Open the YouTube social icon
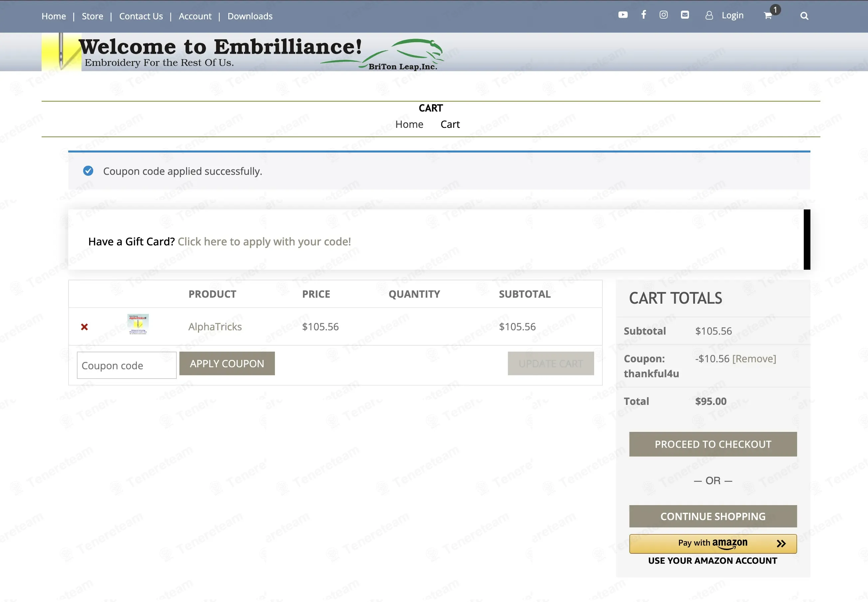This screenshot has height=602, width=868. pyautogui.click(x=622, y=15)
